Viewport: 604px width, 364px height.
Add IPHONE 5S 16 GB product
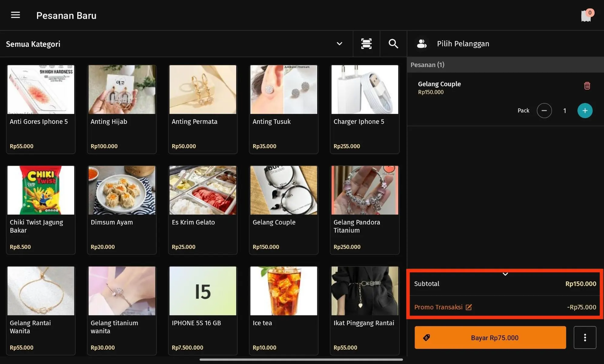[x=203, y=310]
